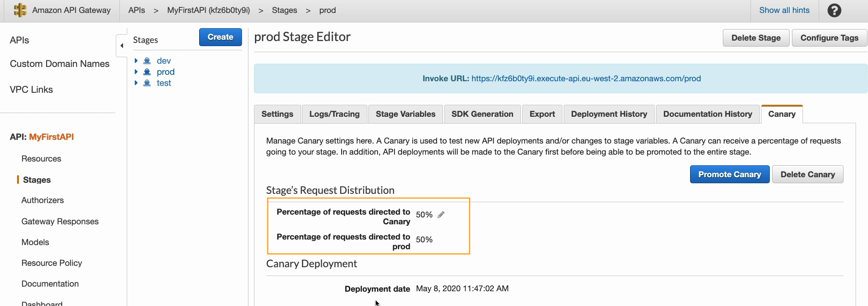
Task: Open Resources in the API menu
Action: (41, 159)
